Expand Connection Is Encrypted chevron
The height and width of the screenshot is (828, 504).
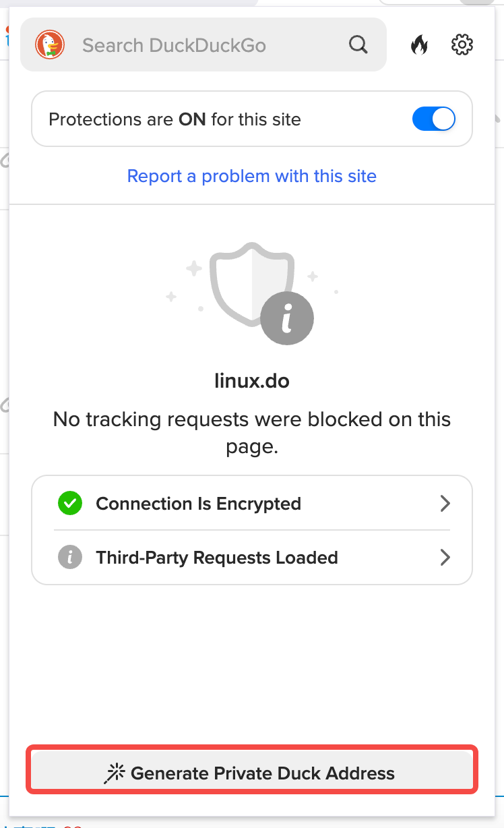click(x=445, y=503)
